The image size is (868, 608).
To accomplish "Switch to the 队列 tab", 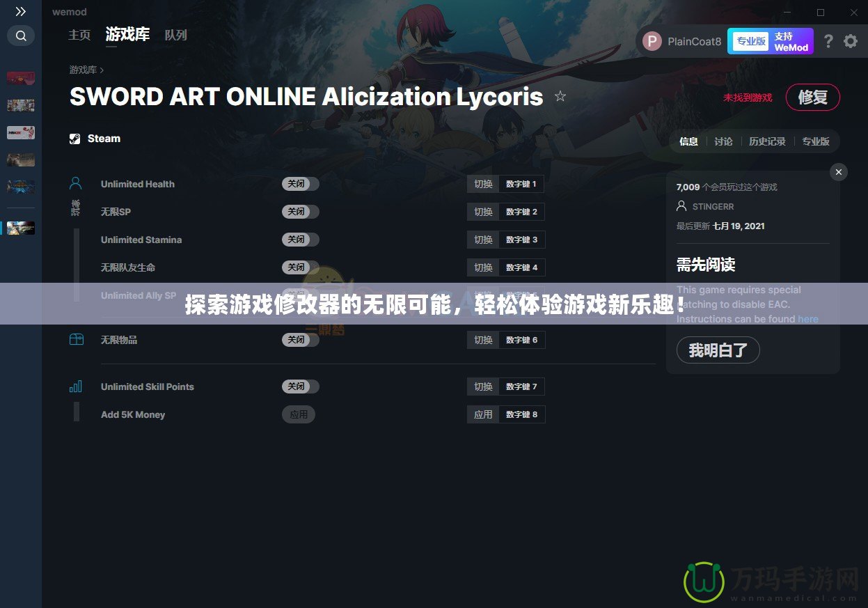I will click(175, 35).
